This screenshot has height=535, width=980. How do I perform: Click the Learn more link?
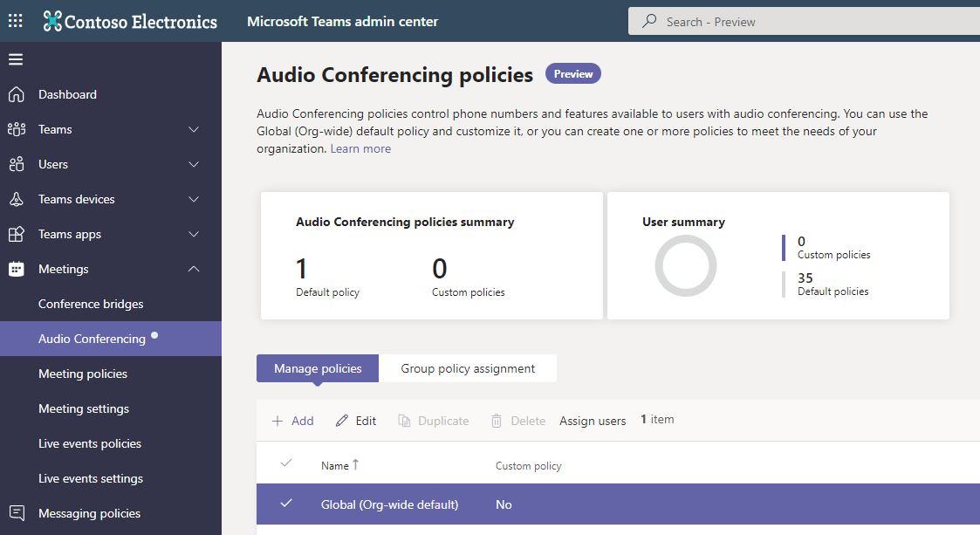(x=360, y=148)
